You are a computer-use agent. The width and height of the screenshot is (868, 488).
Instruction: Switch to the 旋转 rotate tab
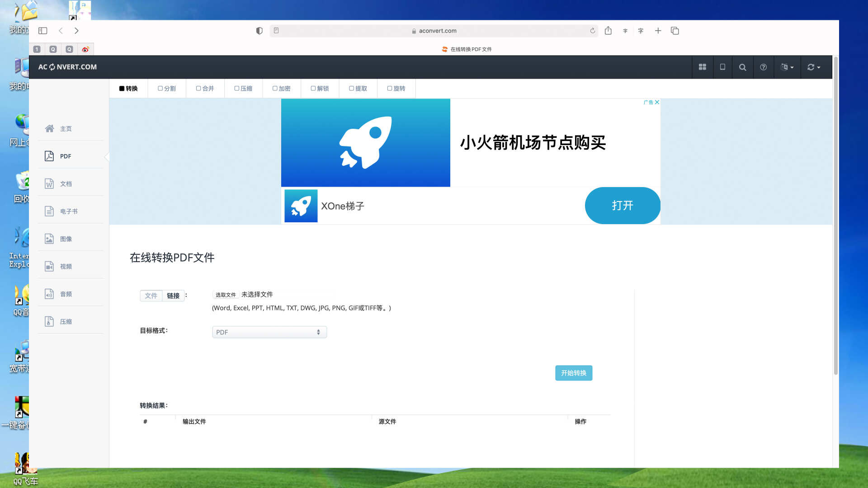(x=396, y=89)
